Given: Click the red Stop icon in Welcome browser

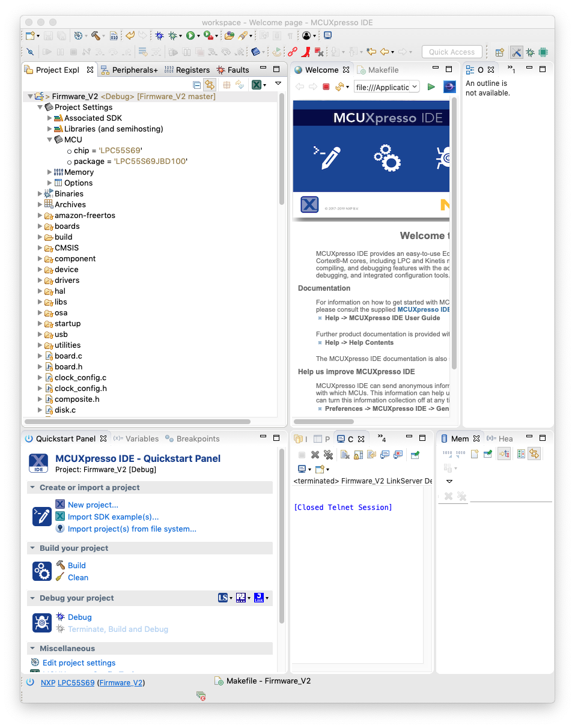Looking at the screenshot, I should click(x=326, y=87).
